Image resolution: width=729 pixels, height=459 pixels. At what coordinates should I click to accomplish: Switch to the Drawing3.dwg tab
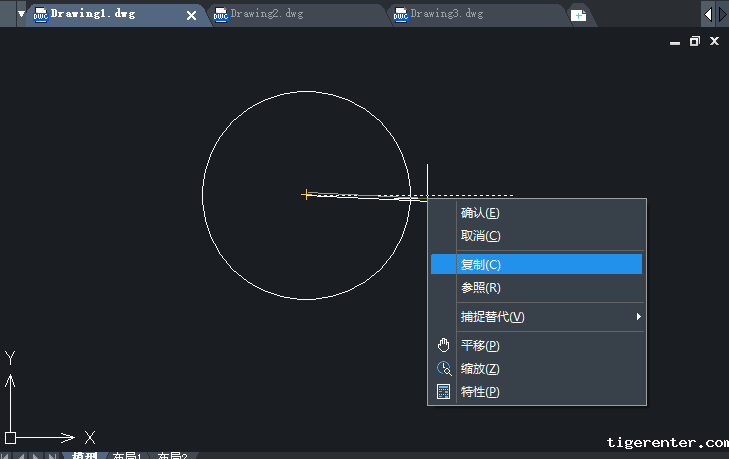tap(447, 15)
